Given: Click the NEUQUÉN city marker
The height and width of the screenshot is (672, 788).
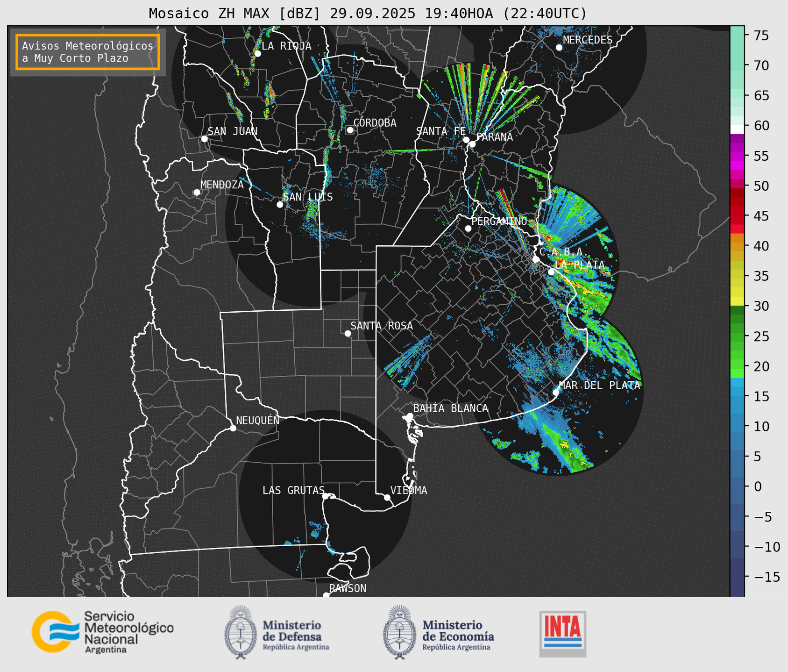Looking at the screenshot, I should pyautogui.click(x=233, y=428).
